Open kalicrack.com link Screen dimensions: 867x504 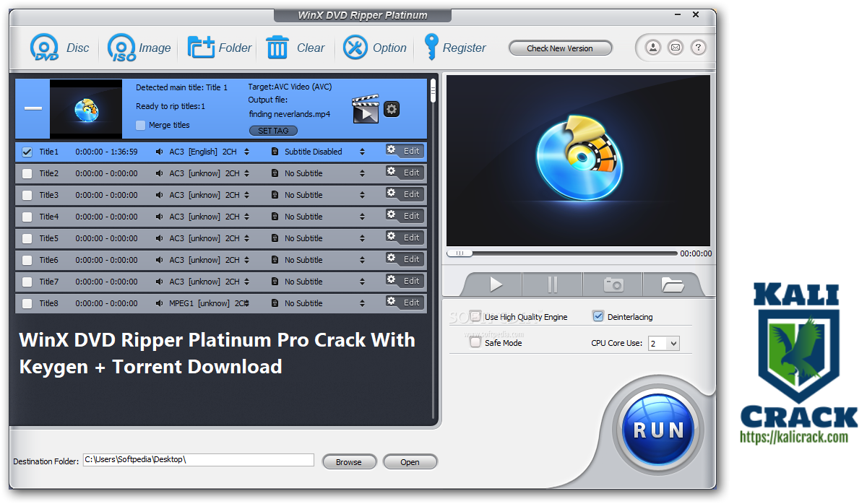[793, 437]
